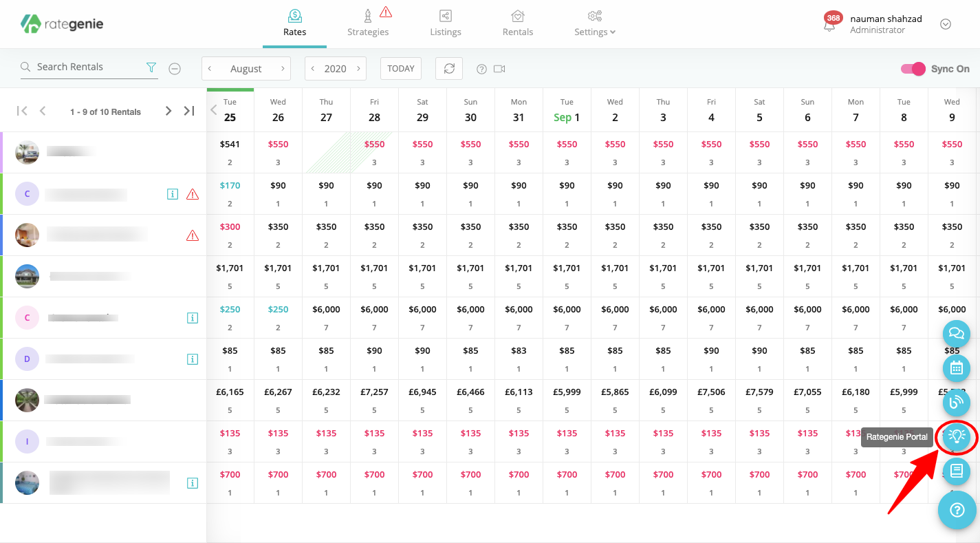Image resolution: width=980 pixels, height=543 pixels.
Task: Click the refresh sync icon button
Action: pos(449,68)
